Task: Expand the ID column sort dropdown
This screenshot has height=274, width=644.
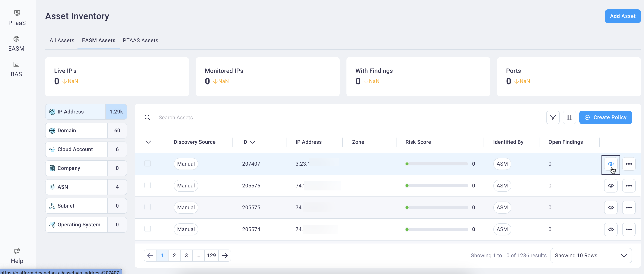Action: [x=253, y=142]
